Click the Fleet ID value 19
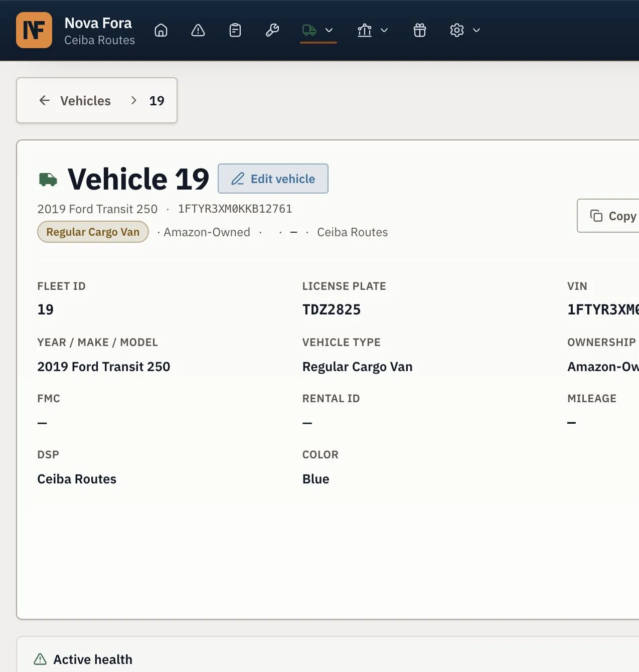Viewport: 639px width, 672px height. tap(46, 309)
